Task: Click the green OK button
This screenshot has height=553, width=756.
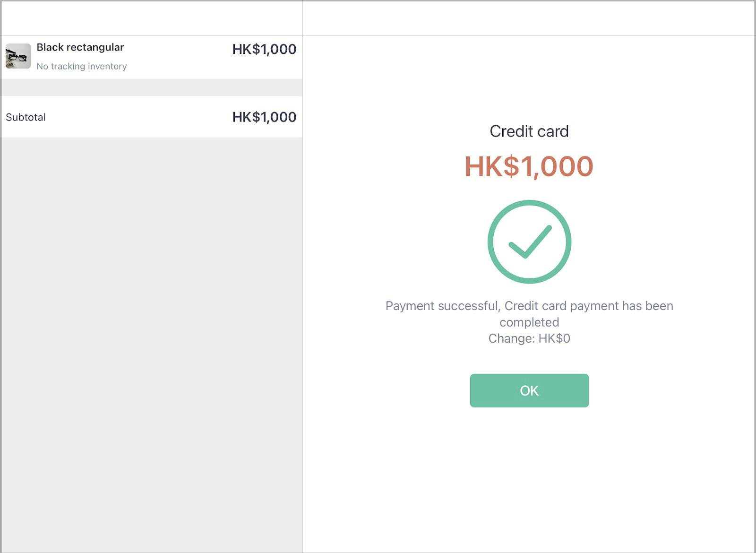Action: 529,390
